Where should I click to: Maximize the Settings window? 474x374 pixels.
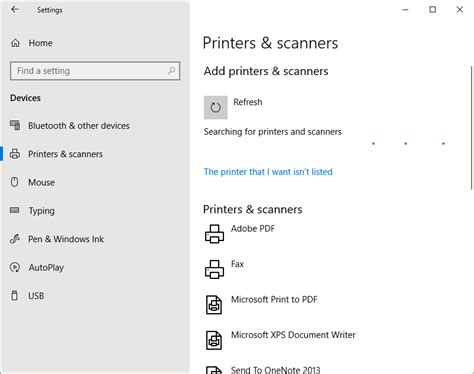pos(432,10)
